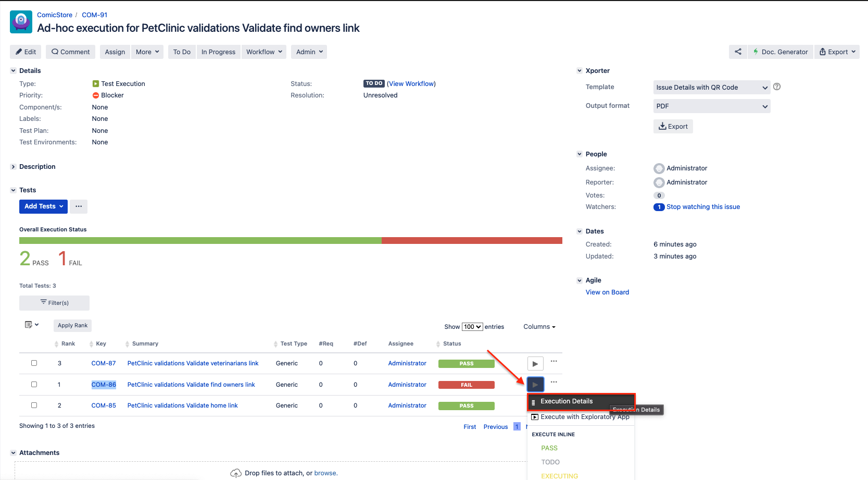
Task: Open the View on Board link
Action: coord(607,292)
